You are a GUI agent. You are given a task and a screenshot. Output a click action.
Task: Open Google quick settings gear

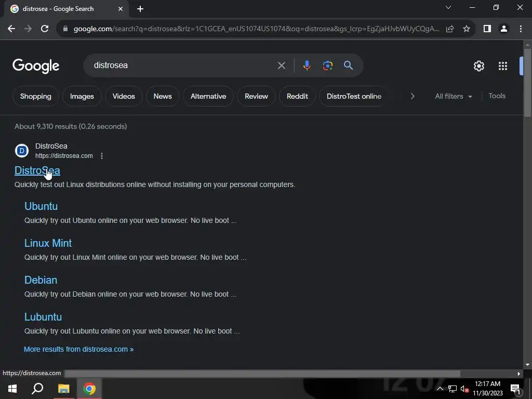(x=478, y=66)
